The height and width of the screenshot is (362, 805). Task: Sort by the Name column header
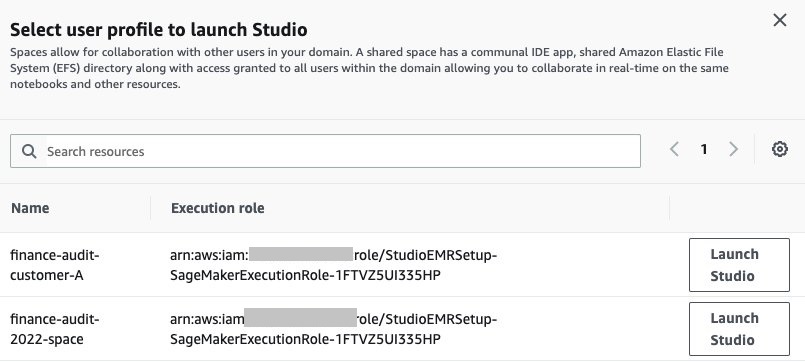click(x=30, y=208)
